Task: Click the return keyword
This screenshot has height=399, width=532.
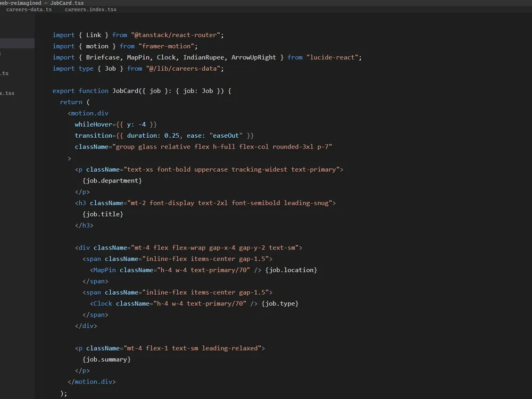Action: click(71, 102)
